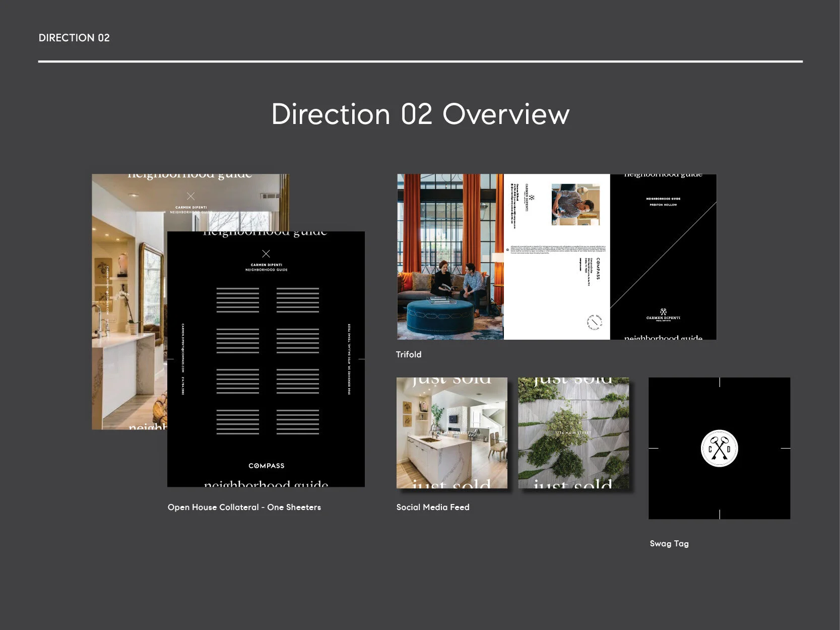Open the trifold lounge photo panel
The width and height of the screenshot is (840, 630).
[x=450, y=257]
